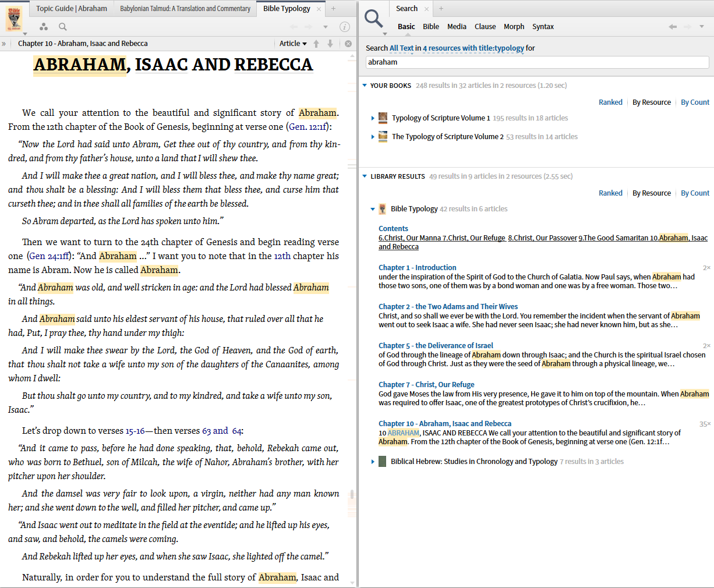Click the magnifier icon in book toolbar

(63, 27)
